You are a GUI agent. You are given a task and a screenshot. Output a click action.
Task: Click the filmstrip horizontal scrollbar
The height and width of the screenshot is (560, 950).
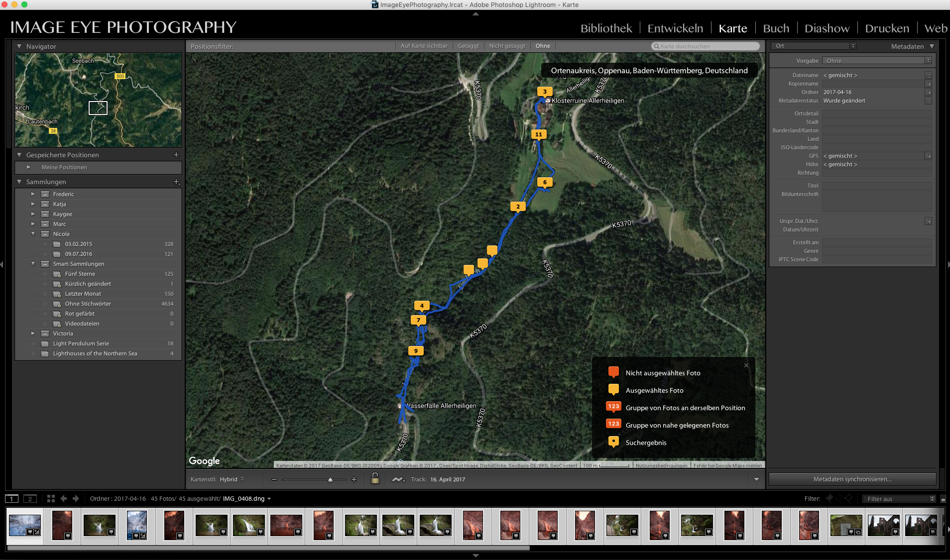269,548
